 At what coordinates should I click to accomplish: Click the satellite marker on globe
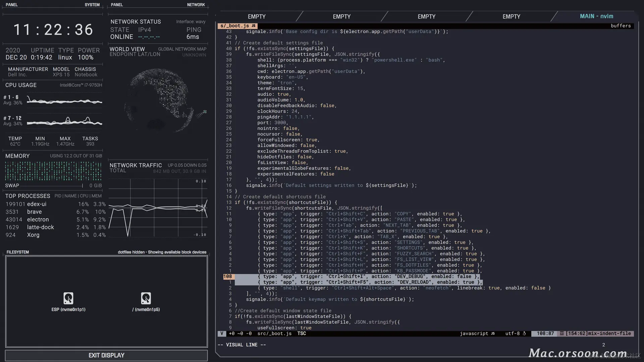205,112
